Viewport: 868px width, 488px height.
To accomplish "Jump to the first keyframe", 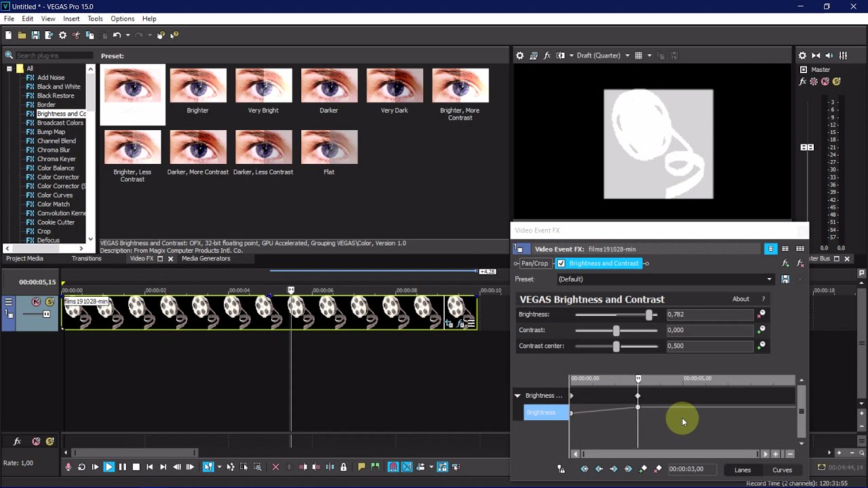I will (585, 469).
